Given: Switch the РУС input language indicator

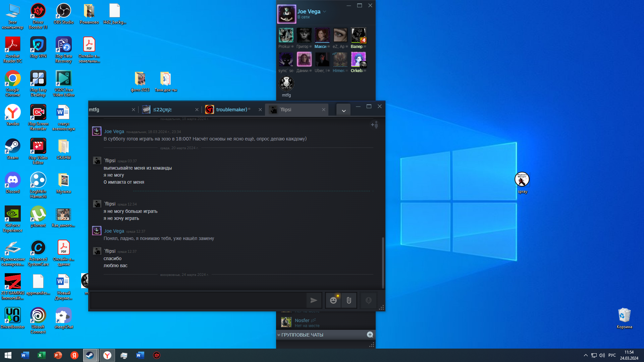Looking at the screenshot, I should (x=612, y=355).
